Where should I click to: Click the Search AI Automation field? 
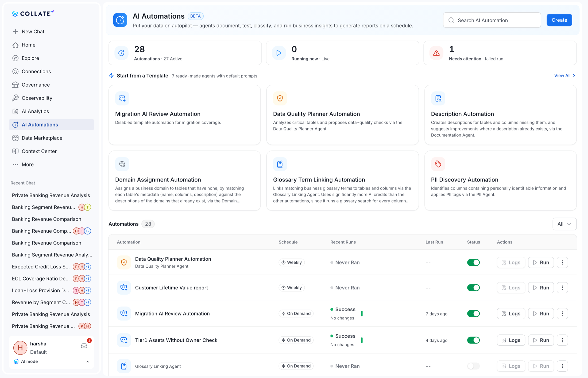click(492, 20)
